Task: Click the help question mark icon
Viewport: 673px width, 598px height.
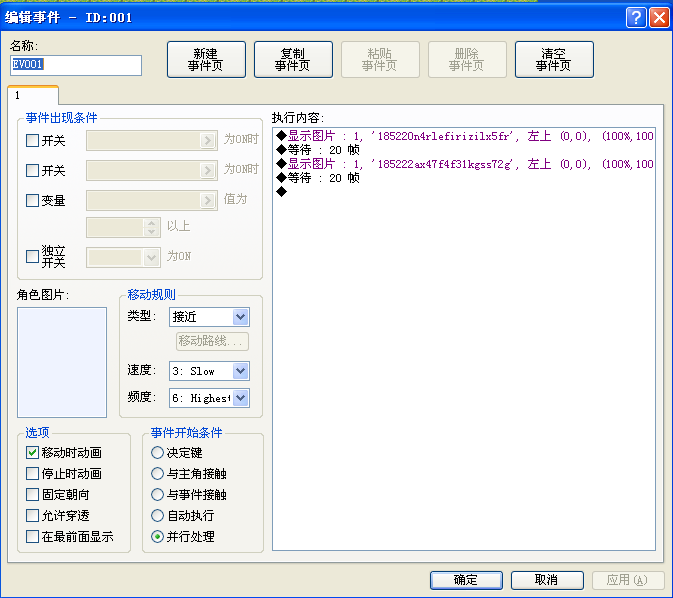Action: point(636,18)
